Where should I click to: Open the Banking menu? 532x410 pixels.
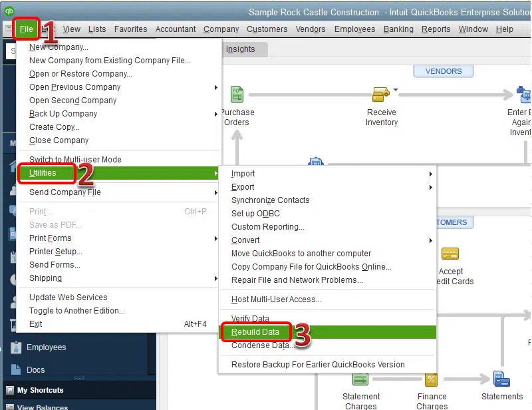(x=398, y=29)
